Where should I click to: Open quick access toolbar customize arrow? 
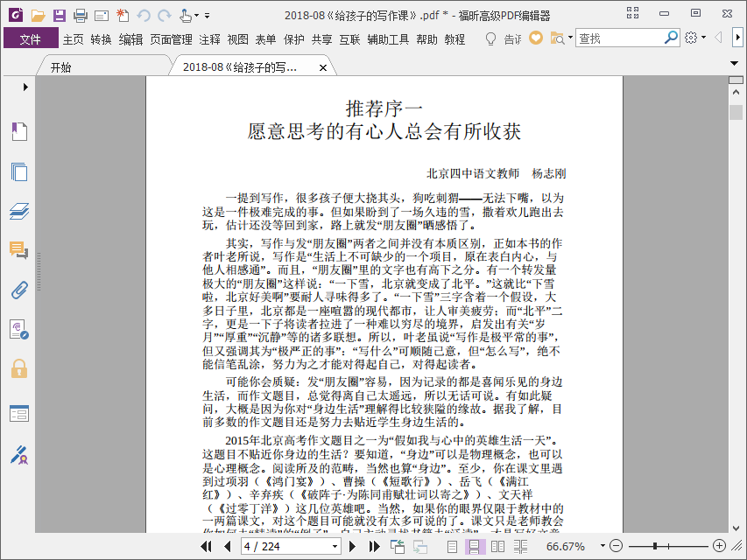208,16
